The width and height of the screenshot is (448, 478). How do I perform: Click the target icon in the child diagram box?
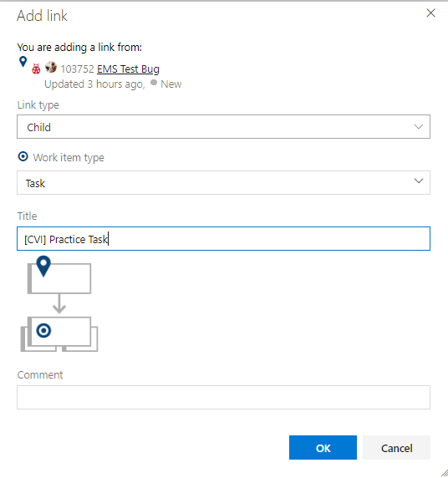click(x=43, y=330)
